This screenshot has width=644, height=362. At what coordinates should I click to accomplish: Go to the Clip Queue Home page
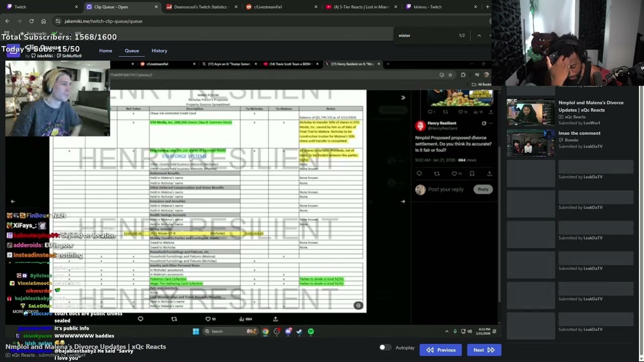106,51
